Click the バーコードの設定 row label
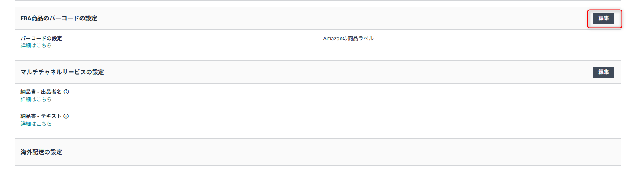This screenshot has width=644, height=171. [41, 38]
